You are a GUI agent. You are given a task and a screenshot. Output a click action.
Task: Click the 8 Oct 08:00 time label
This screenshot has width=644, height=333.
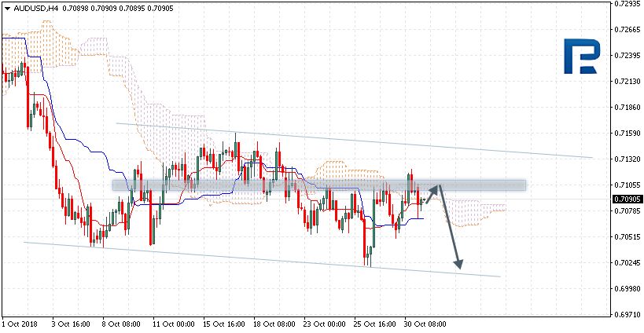pyautogui.click(x=121, y=324)
